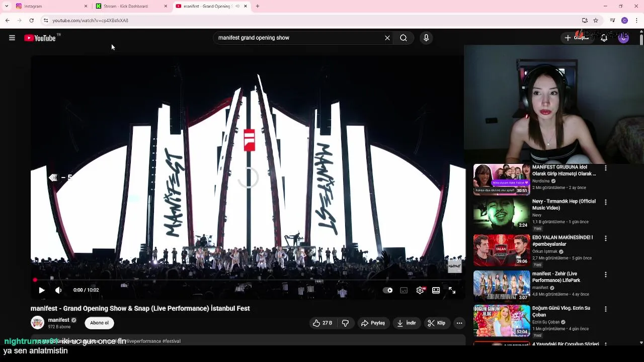Go back in browser history
This screenshot has height=362, width=644.
[x=7, y=21]
